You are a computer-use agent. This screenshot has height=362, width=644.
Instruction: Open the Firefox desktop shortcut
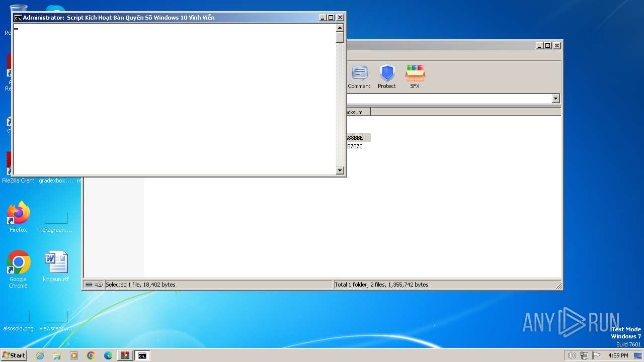[18, 217]
